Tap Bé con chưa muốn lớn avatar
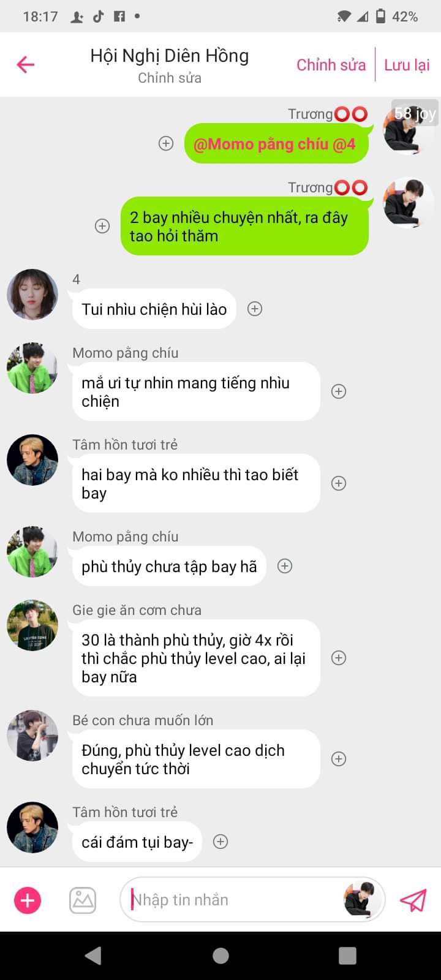The width and height of the screenshot is (441, 980). point(32,736)
